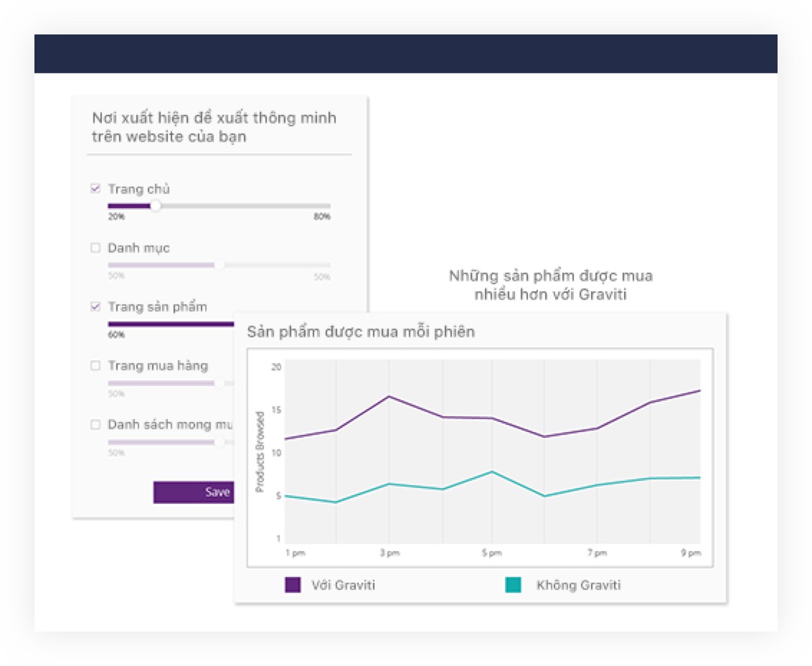This screenshot has width=812, height=666.
Task: Click the Trang mua hàng label
Action: tap(158, 366)
